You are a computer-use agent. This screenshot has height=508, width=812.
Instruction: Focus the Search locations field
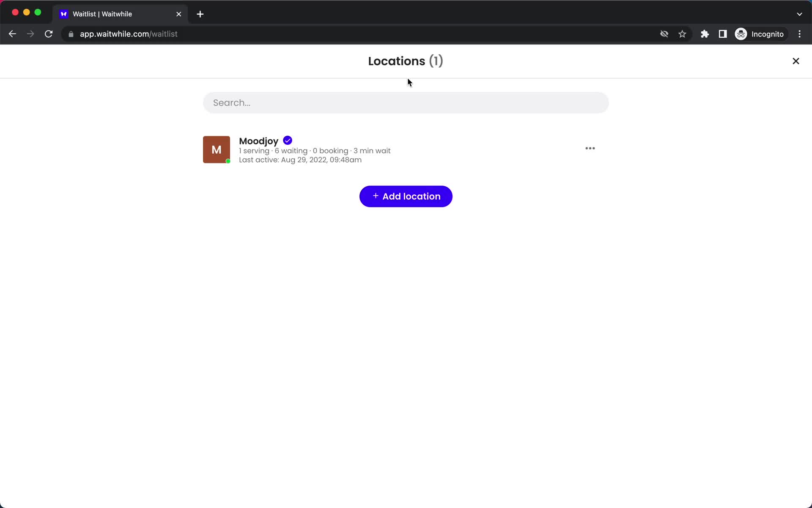point(406,103)
